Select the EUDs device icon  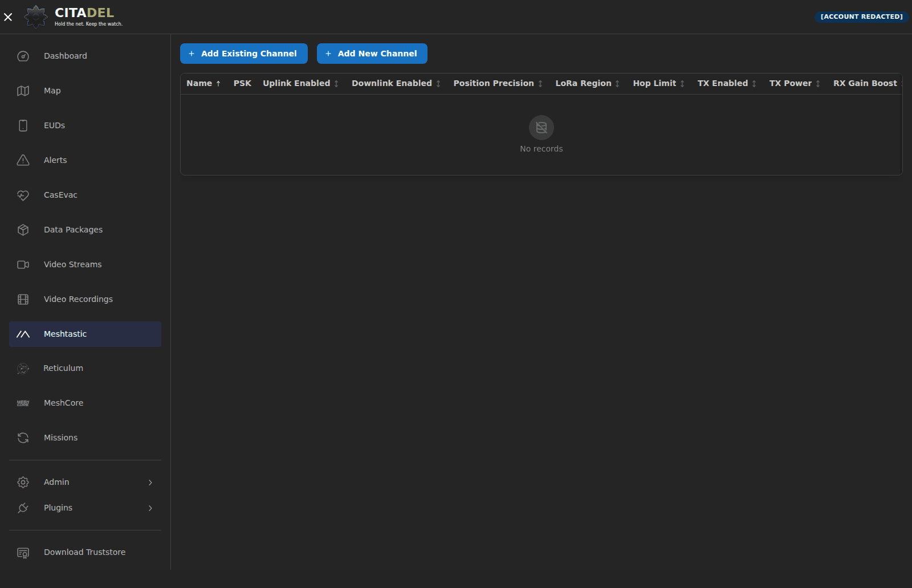coord(23,125)
